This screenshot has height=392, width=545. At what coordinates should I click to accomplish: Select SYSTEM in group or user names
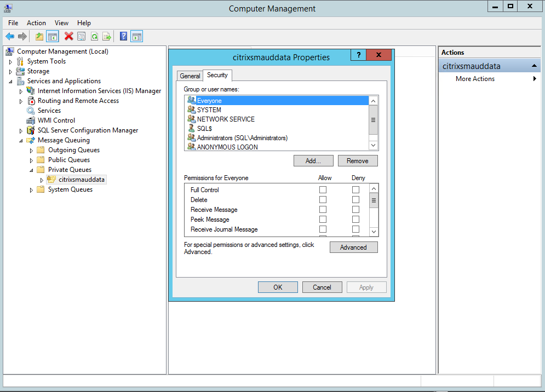coord(209,110)
